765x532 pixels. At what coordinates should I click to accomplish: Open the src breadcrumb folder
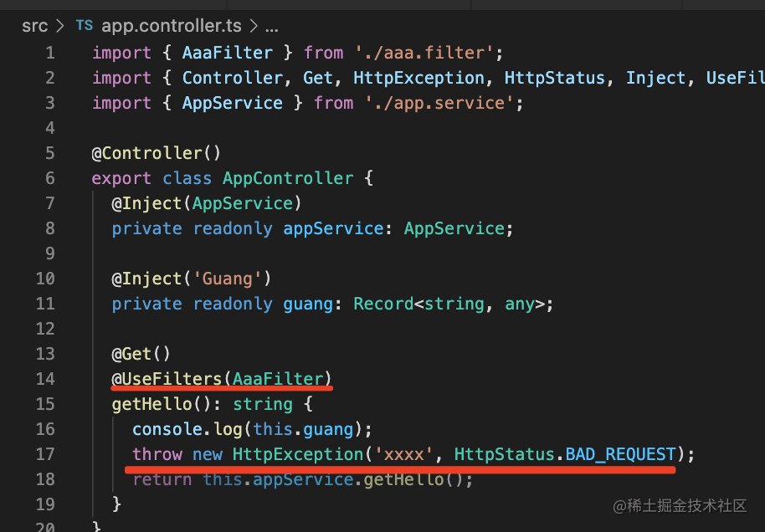(x=34, y=26)
